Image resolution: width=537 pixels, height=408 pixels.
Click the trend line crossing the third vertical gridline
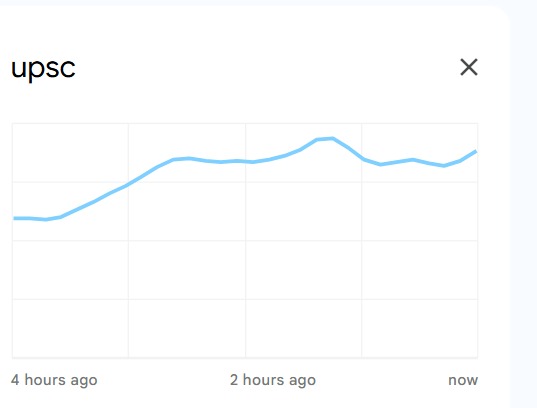point(362,158)
